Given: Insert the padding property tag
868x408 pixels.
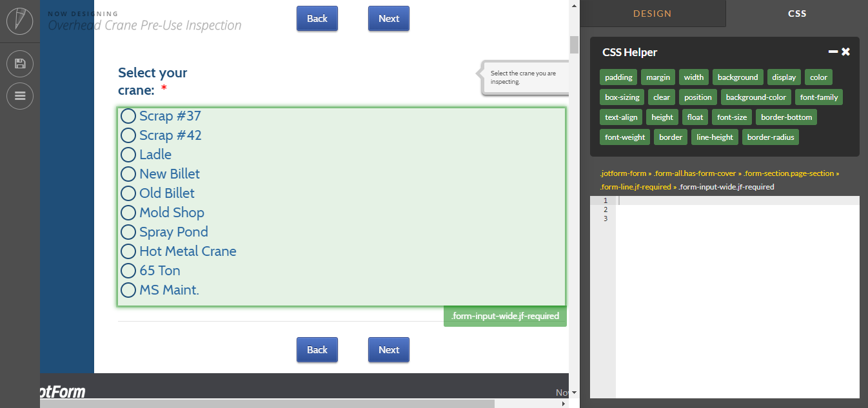Looking at the screenshot, I should click(x=618, y=77).
